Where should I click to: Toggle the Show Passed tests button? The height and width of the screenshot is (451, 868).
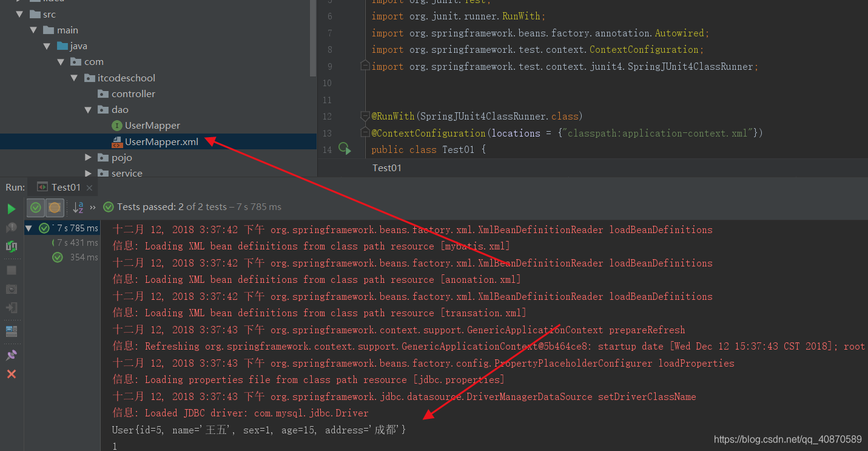point(36,208)
